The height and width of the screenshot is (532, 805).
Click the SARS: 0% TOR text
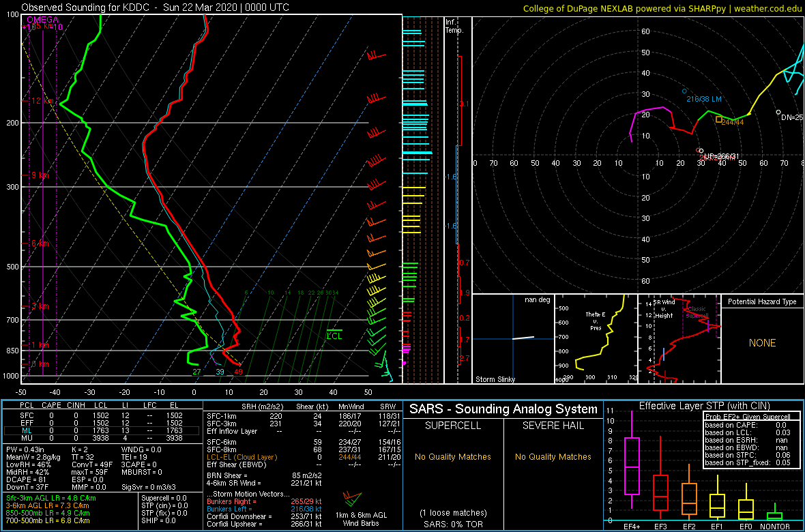tap(453, 523)
